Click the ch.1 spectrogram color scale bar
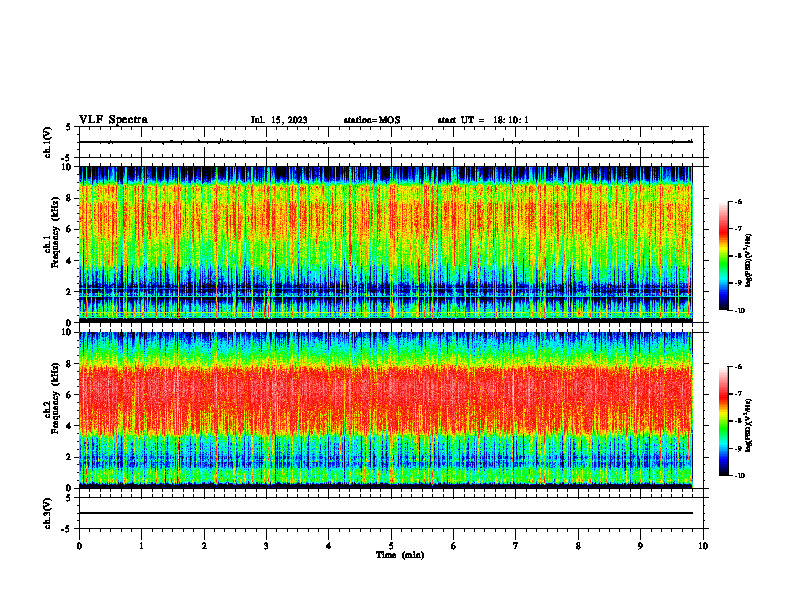The image size is (792, 612). (x=723, y=256)
